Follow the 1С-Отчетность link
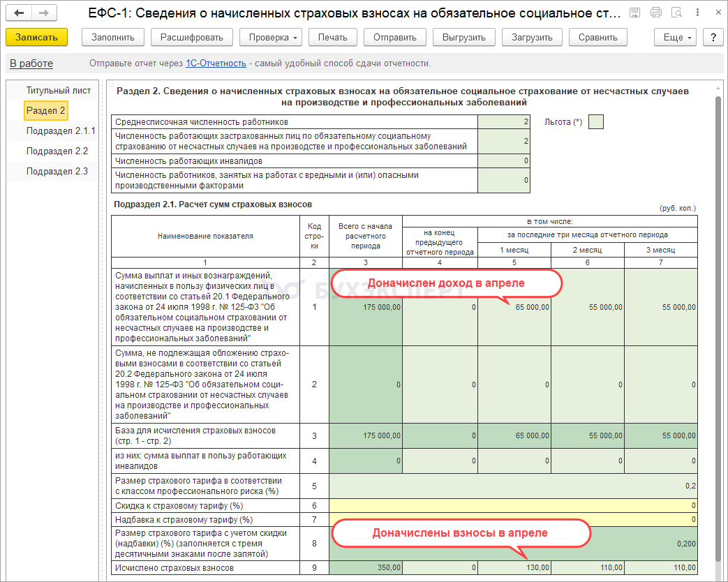Screen dimensions: 728x582 pyautogui.click(x=216, y=64)
